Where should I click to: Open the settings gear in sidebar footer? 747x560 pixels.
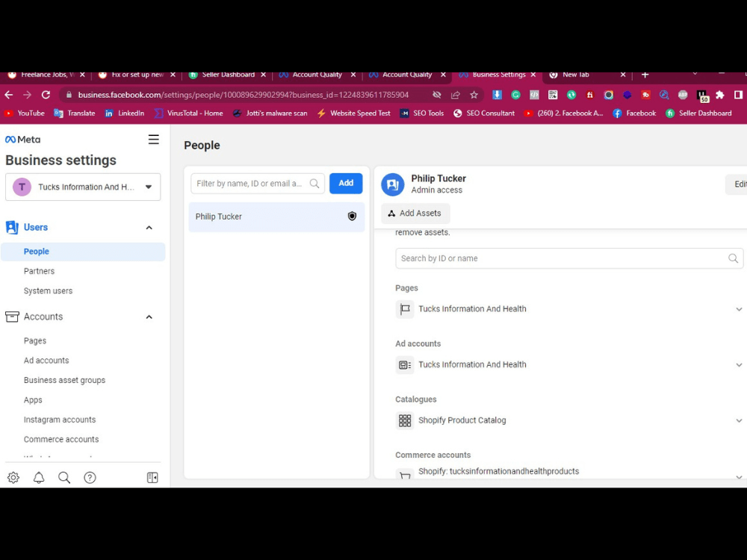[x=13, y=478]
